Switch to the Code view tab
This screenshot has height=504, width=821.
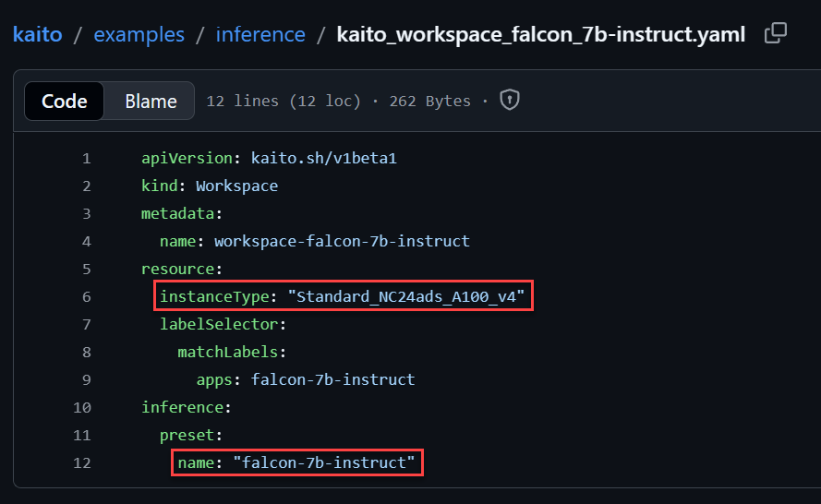click(x=65, y=102)
